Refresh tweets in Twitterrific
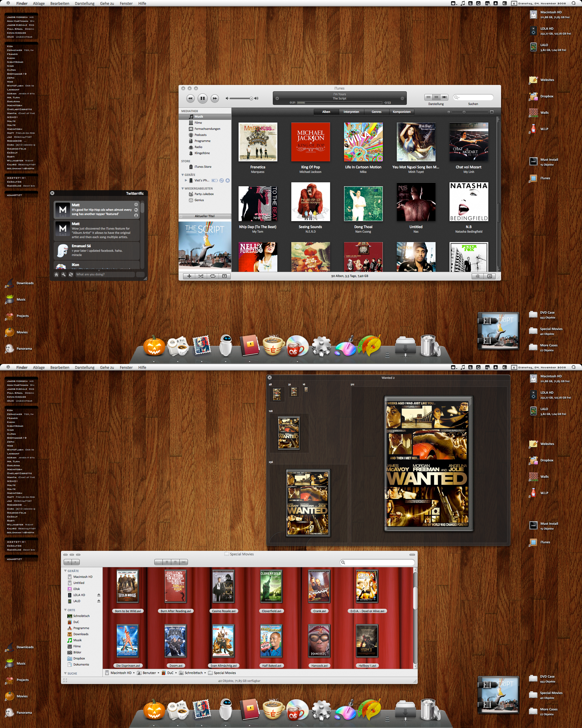The image size is (582, 728). click(x=71, y=275)
